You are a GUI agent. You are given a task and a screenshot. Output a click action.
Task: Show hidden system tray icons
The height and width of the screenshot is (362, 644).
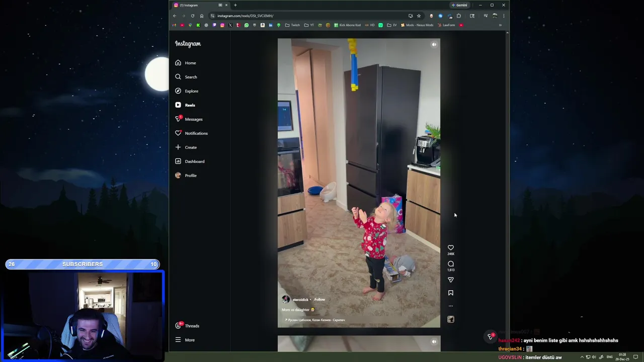pos(582,357)
